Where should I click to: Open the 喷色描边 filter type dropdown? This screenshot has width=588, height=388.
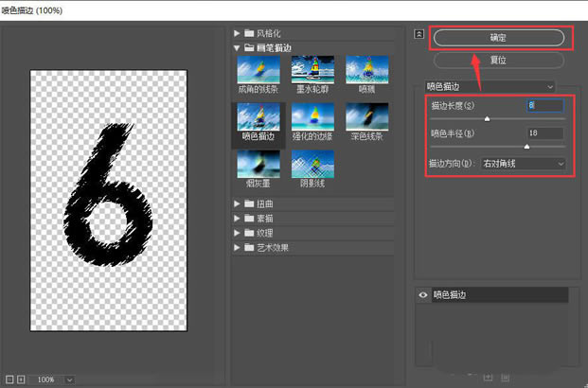[x=490, y=87]
